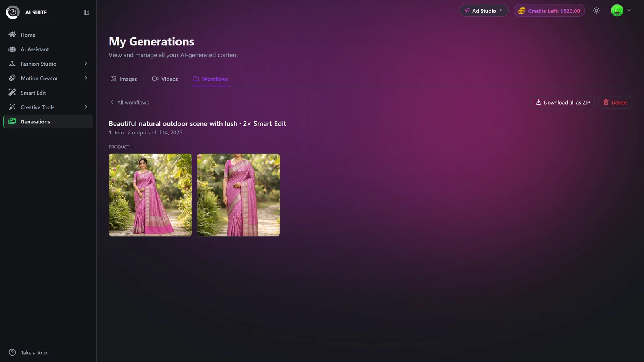This screenshot has height=362, width=644.
Task: Select the Smart Edit wand icon
Action: coord(12,93)
